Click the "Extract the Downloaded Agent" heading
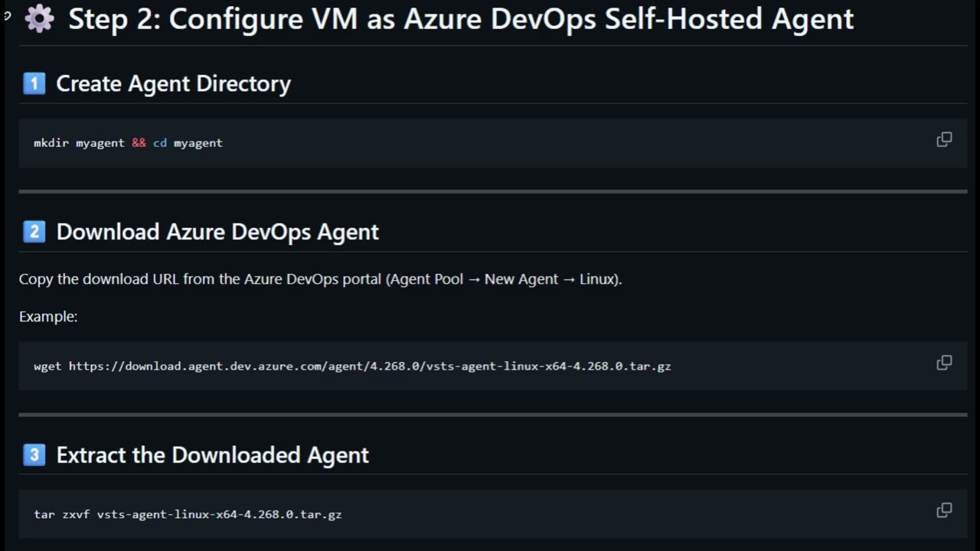980x551 pixels. coord(213,455)
